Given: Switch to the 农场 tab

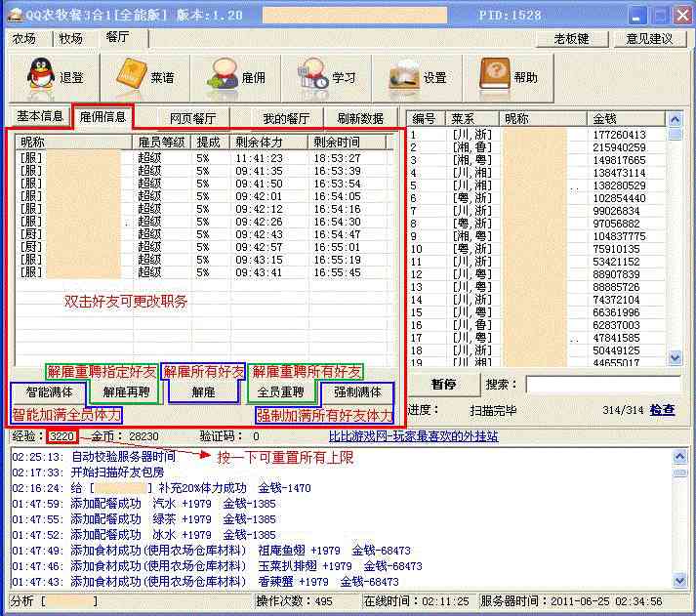Looking at the screenshot, I should click(x=25, y=39).
